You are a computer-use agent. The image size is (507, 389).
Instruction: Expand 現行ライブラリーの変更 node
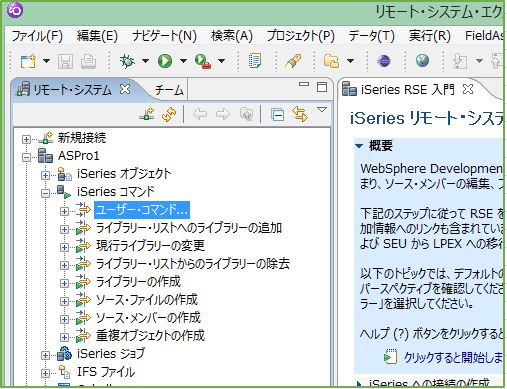coord(64,247)
